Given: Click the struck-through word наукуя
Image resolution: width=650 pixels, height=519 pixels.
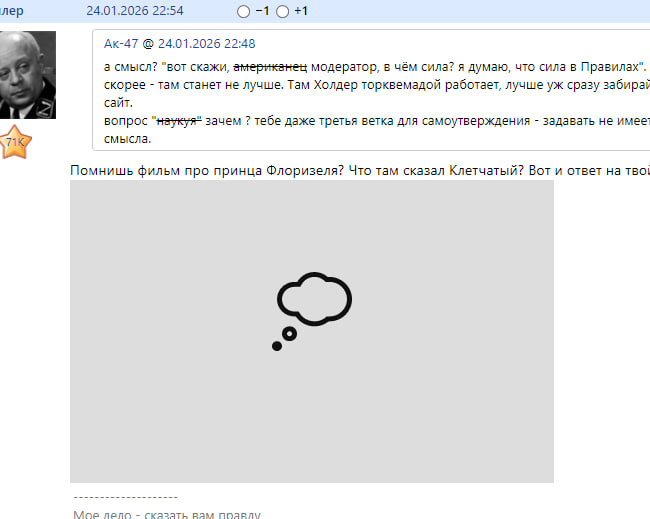Looking at the screenshot, I should click(x=177, y=121).
